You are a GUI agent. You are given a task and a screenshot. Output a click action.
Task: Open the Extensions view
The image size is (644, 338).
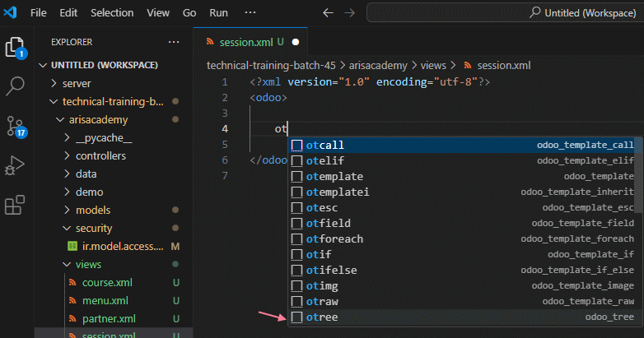coord(15,205)
